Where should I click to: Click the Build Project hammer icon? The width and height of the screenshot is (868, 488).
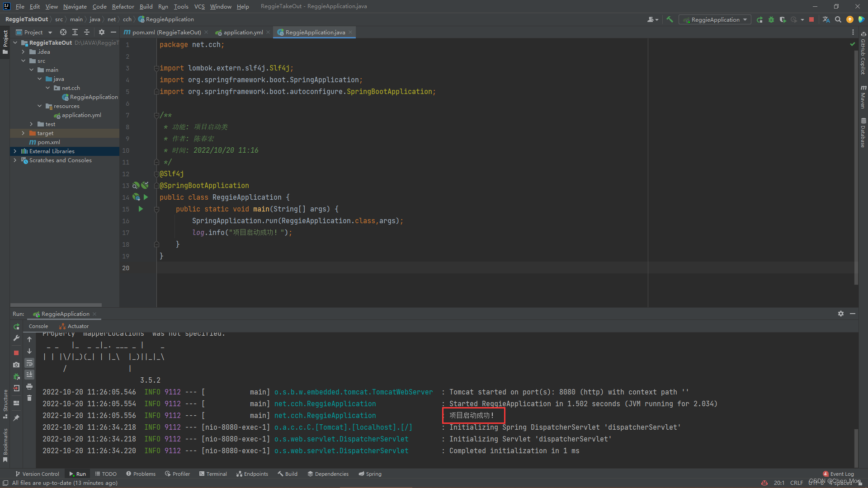pyautogui.click(x=670, y=19)
